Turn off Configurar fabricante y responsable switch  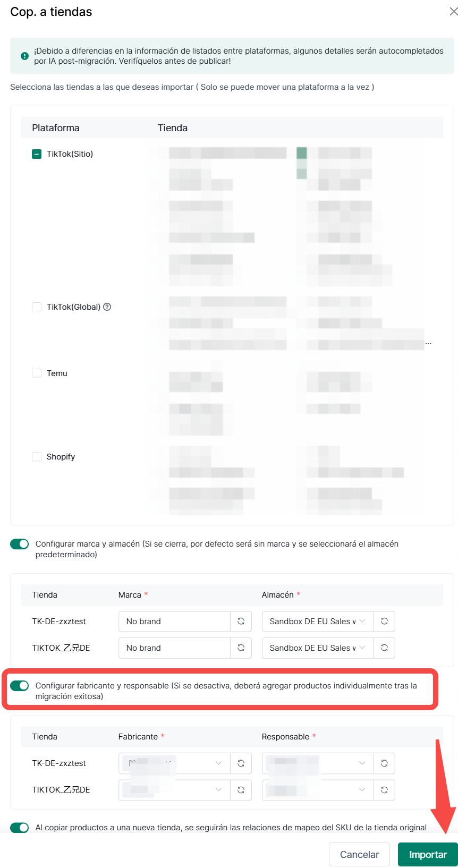click(x=20, y=686)
